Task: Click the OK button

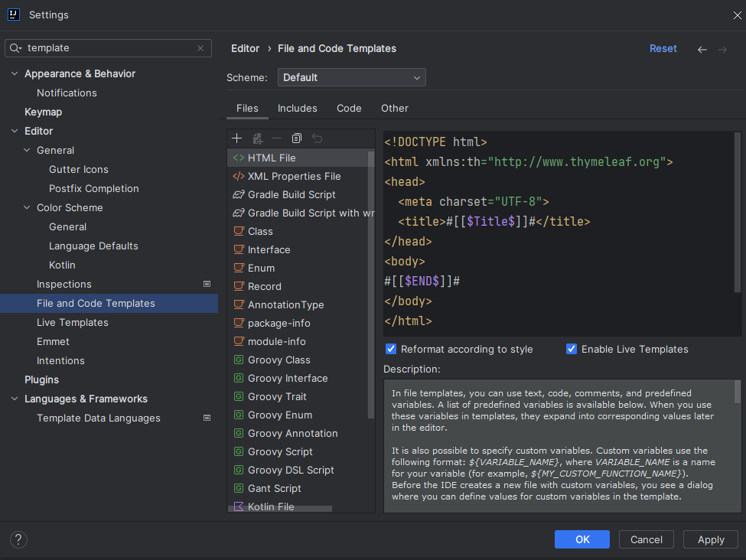Action: click(x=581, y=539)
